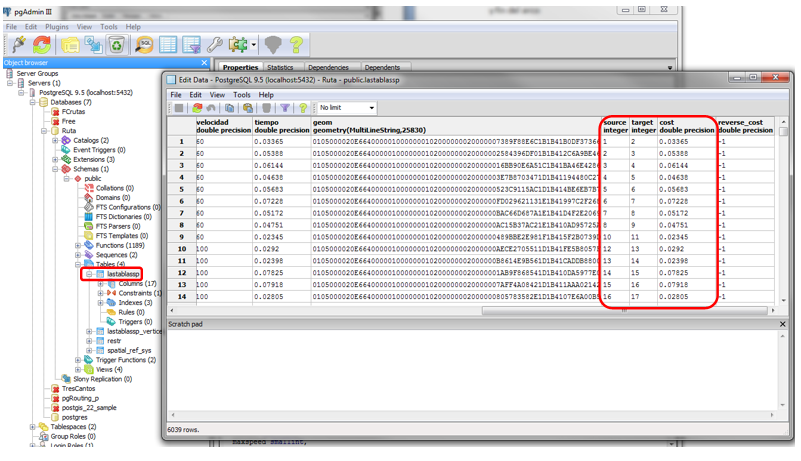Click the Add server connection plug icon
This screenshot has height=461, width=801.
pyautogui.click(x=18, y=44)
